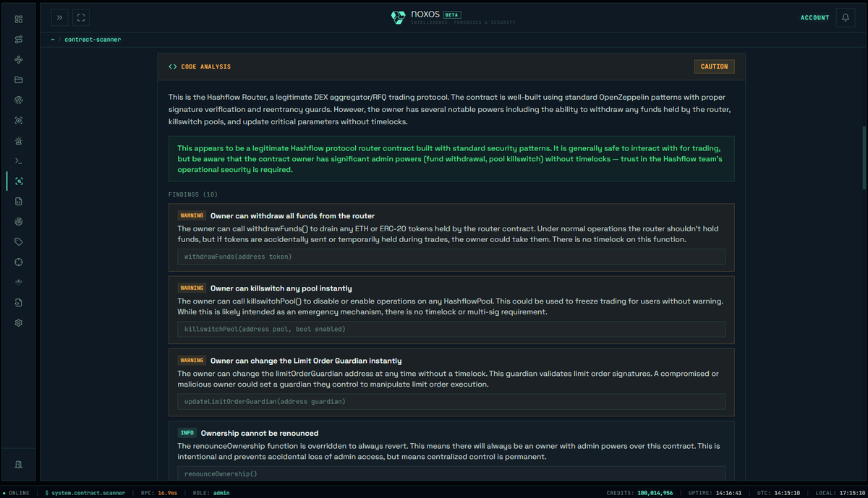This screenshot has width=868, height=498.
Task: Open the eye-scan watch icon in sidebar
Action: click(19, 120)
